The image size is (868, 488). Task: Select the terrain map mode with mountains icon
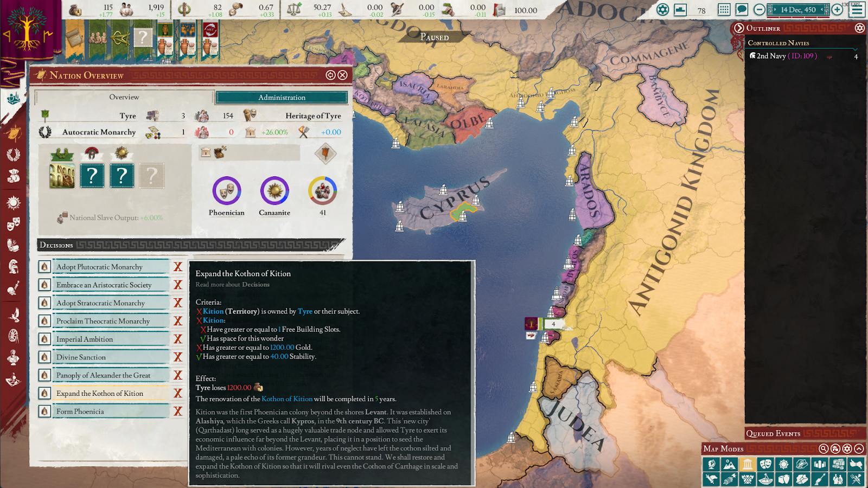[x=729, y=464]
